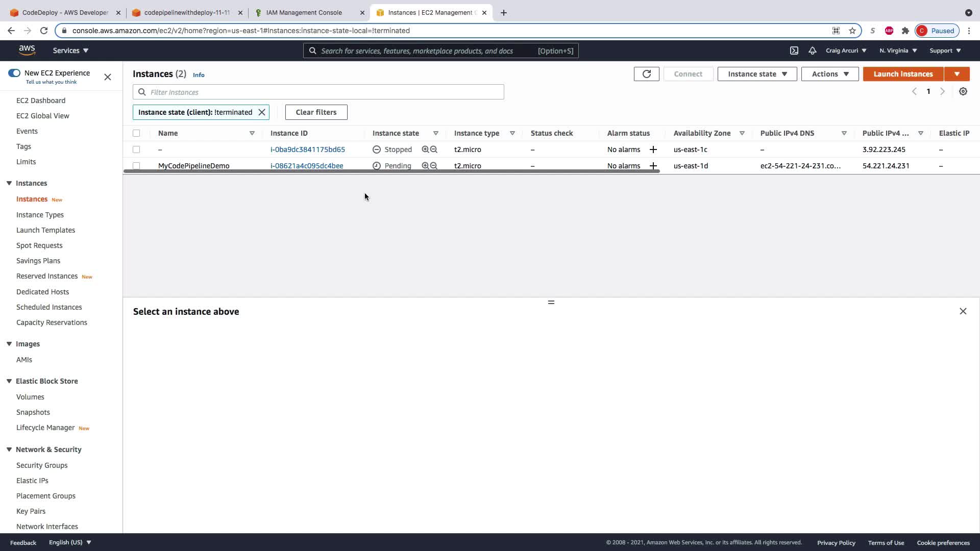Add alarm with plus icon for MyCodePipelineDemo
This screenshot has height=551, width=980.
(653, 166)
